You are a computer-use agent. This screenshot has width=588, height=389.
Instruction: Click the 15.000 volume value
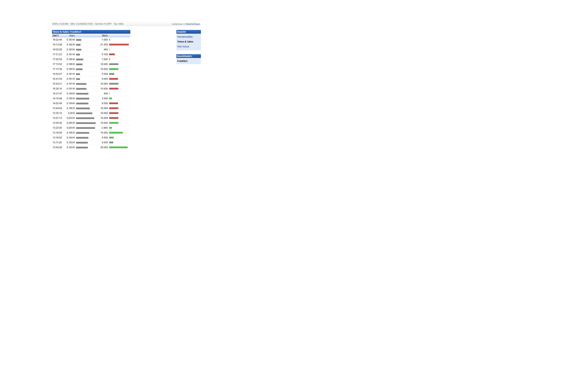click(x=104, y=133)
